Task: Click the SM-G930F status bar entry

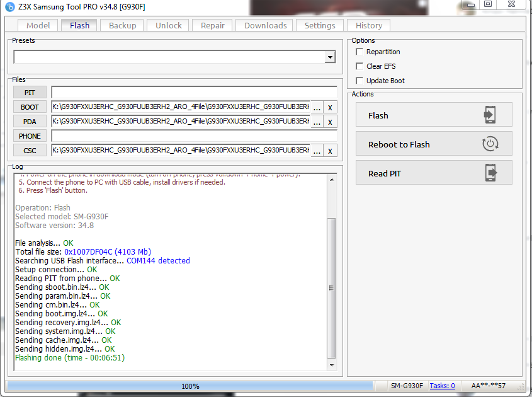Action: 407,386
